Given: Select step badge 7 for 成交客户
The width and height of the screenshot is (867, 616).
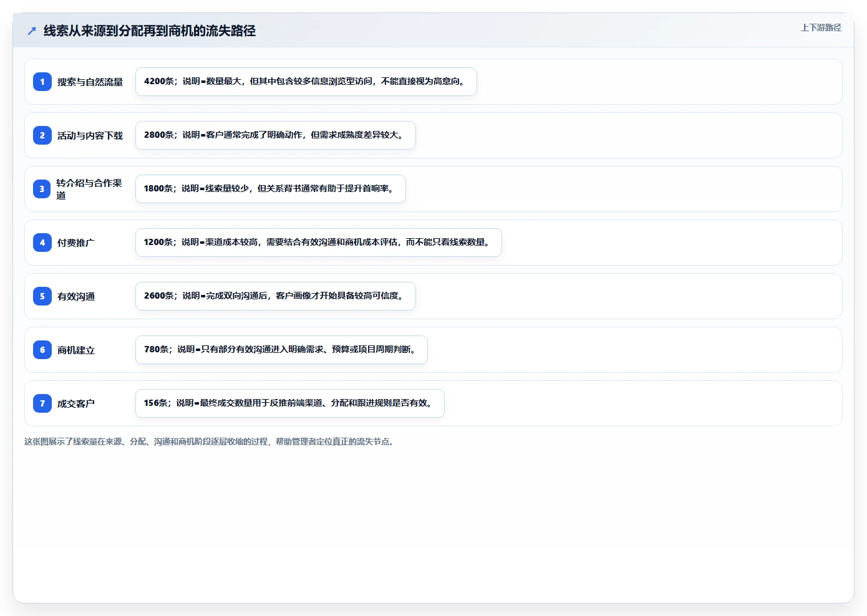Looking at the screenshot, I should [42, 403].
